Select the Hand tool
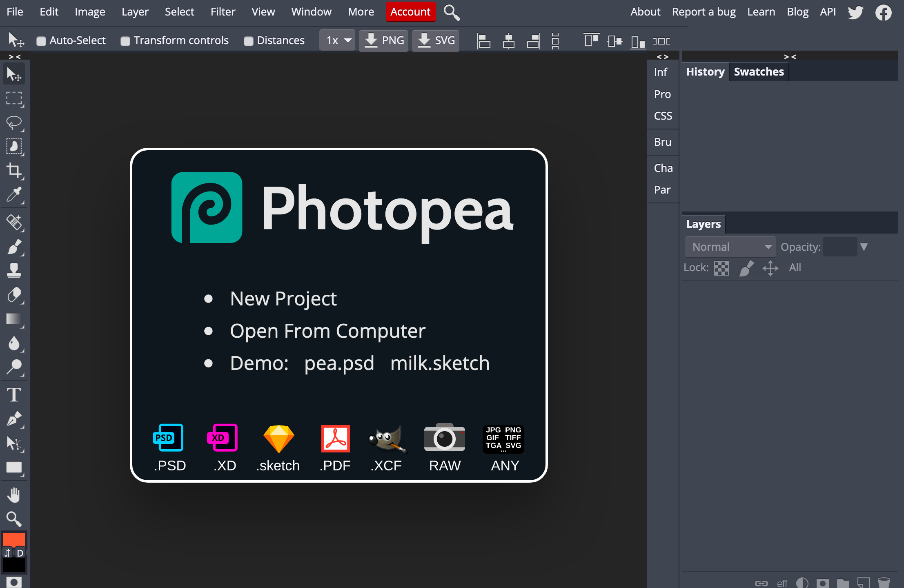The width and height of the screenshot is (904, 588). click(14, 495)
